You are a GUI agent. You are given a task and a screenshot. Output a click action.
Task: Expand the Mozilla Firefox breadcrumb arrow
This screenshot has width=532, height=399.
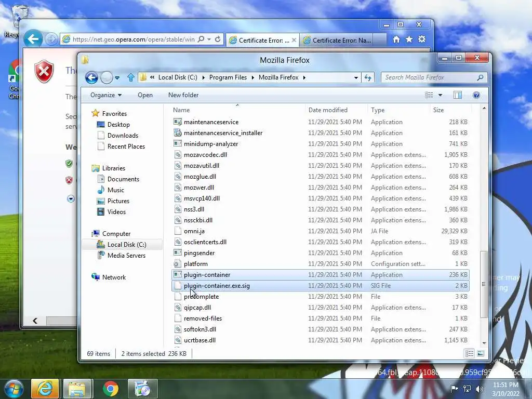[304, 78]
